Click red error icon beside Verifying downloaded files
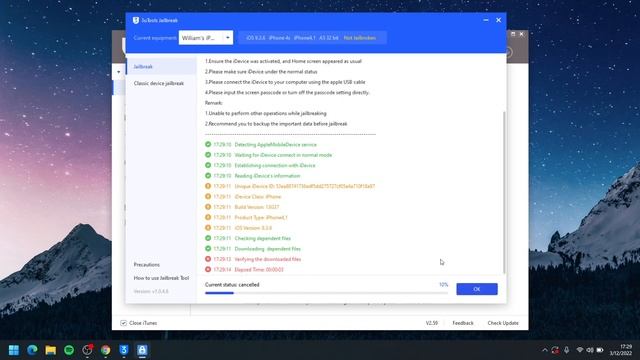 (x=208, y=259)
